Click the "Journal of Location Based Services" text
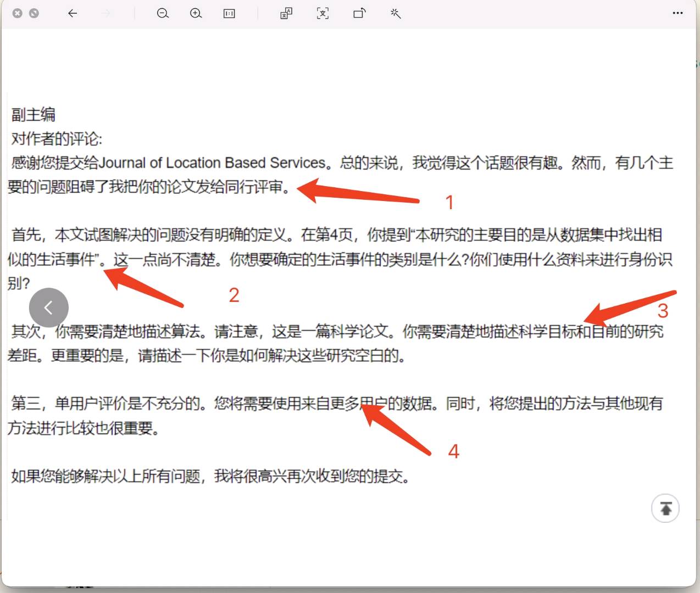Image resolution: width=700 pixels, height=593 pixels. click(x=213, y=163)
